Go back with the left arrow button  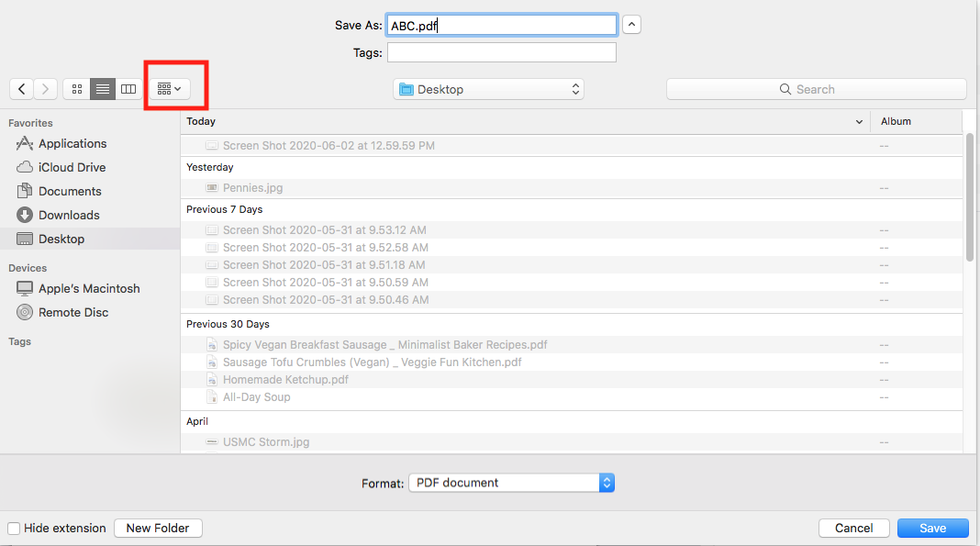(x=22, y=89)
